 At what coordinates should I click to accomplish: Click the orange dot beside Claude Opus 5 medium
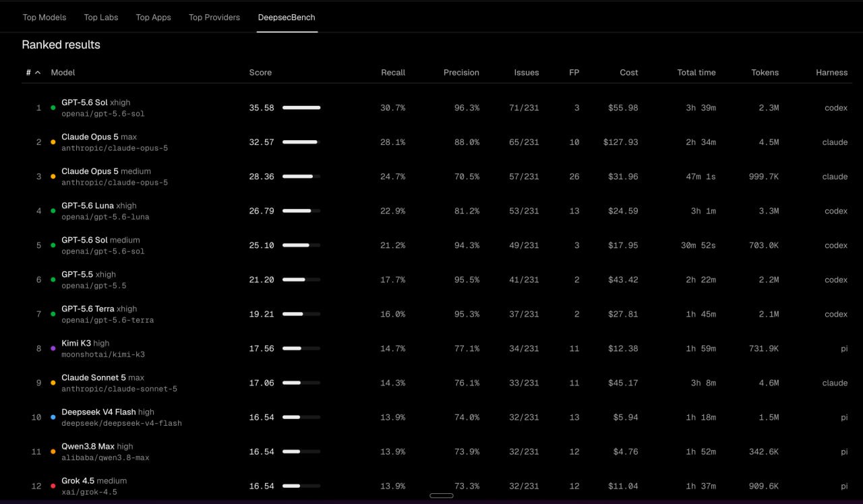(53, 177)
